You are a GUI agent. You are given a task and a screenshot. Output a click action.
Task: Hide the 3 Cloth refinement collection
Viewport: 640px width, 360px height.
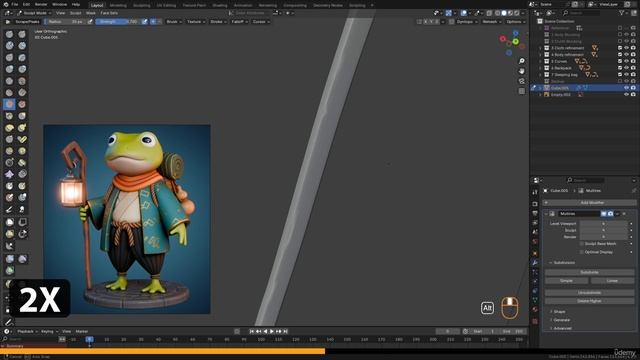point(627,48)
